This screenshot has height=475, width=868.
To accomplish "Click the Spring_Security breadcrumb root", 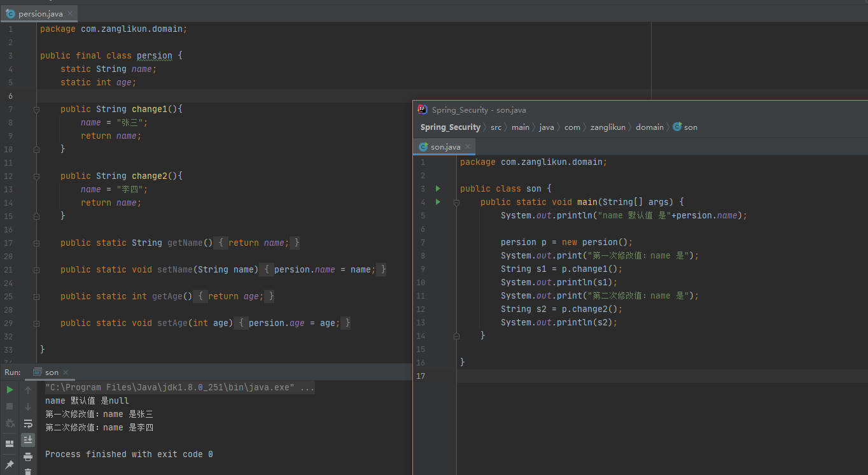I will pos(450,127).
